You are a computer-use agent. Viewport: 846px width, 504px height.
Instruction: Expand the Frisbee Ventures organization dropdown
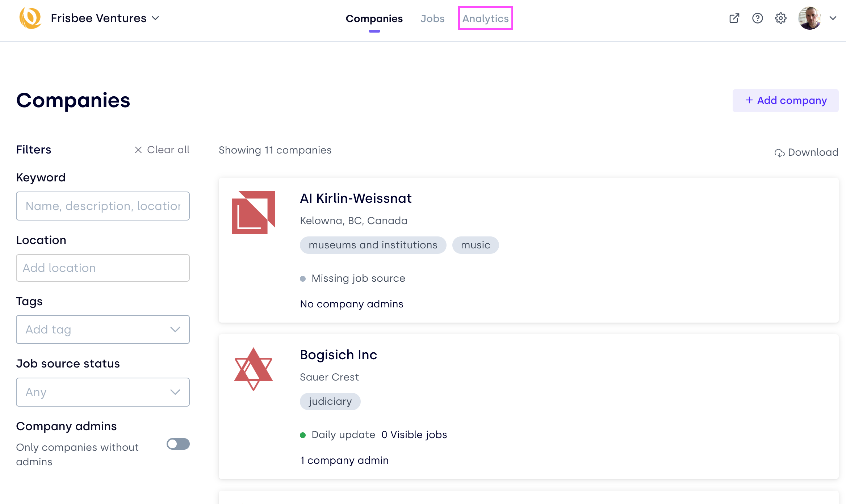[x=156, y=18]
